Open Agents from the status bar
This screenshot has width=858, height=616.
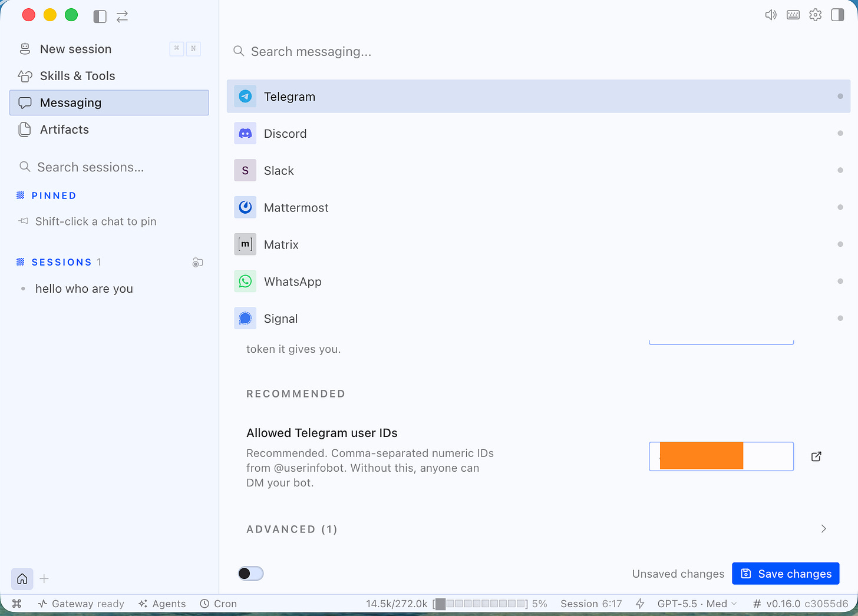(162, 604)
